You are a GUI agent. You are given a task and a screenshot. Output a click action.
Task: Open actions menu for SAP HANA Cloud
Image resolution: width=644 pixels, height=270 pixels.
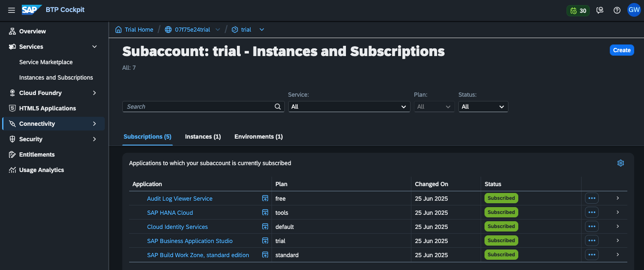pyautogui.click(x=592, y=212)
